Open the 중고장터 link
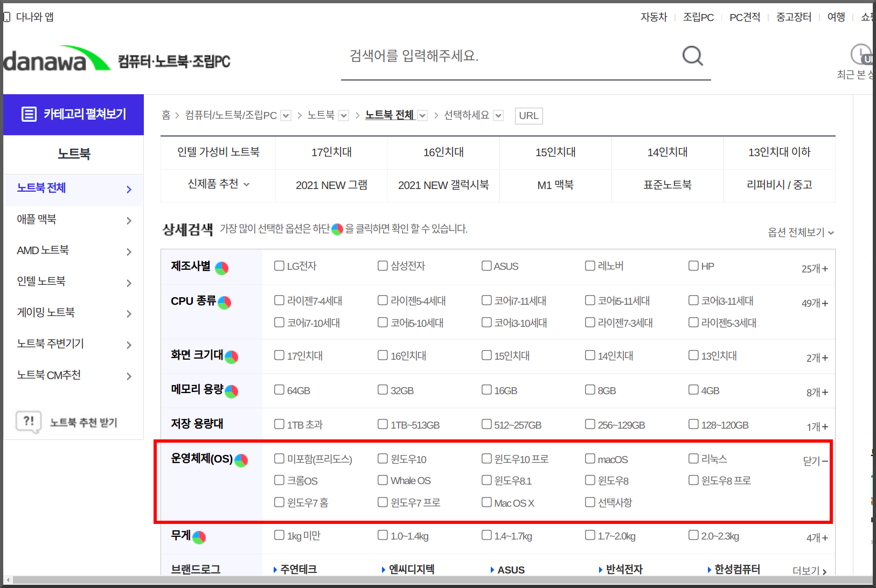The width and height of the screenshot is (876, 588). coord(794,17)
